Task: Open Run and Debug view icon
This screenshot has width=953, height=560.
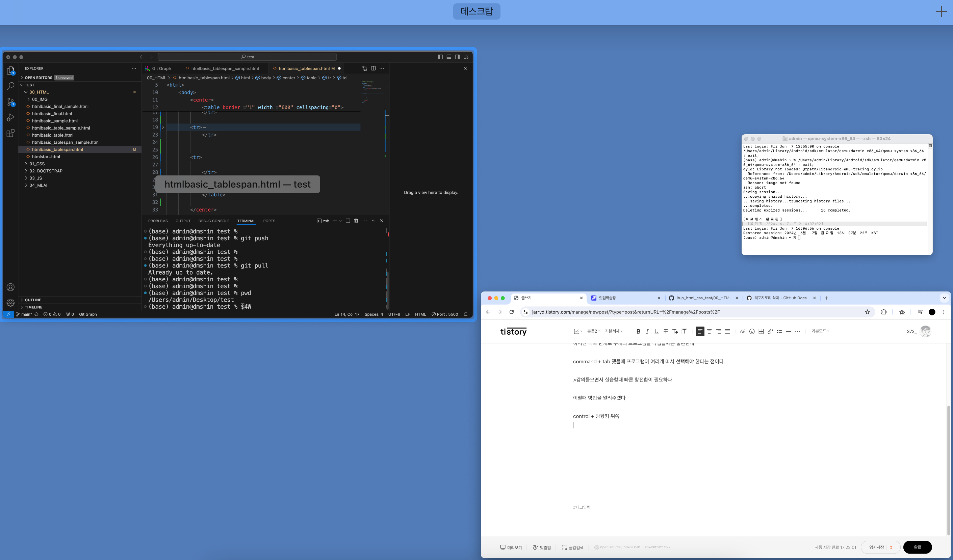Action: 10,117
